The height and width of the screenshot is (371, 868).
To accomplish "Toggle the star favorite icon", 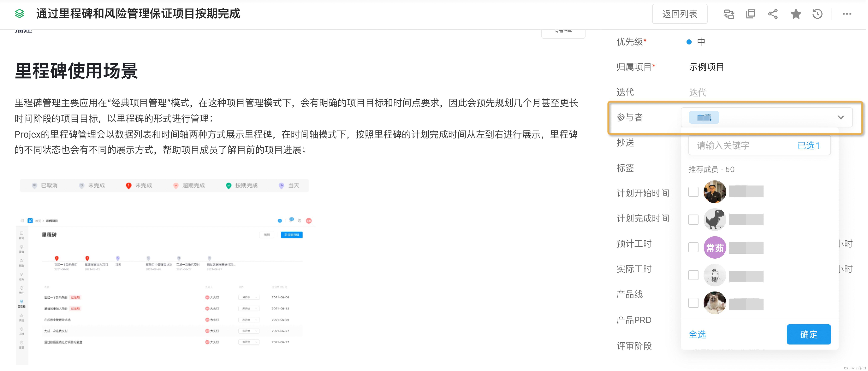I will tap(796, 14).
